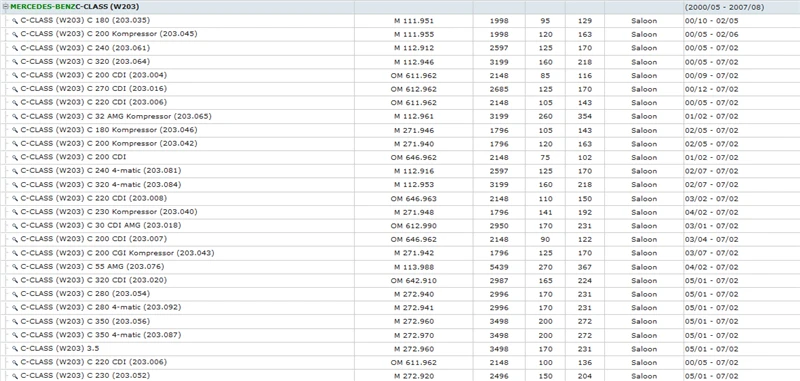
Task: Click engine code M 111.955
Action: click(414, 35)
